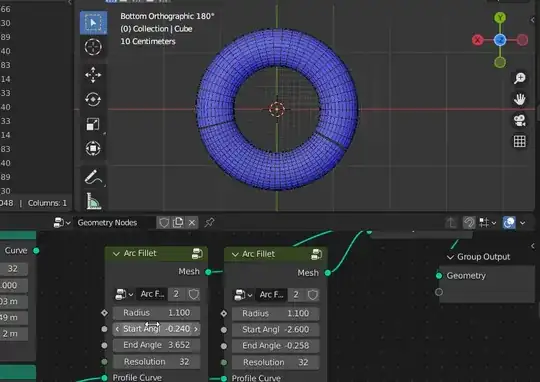Toggle node snapping magnet icon

[x=469, y=223]
